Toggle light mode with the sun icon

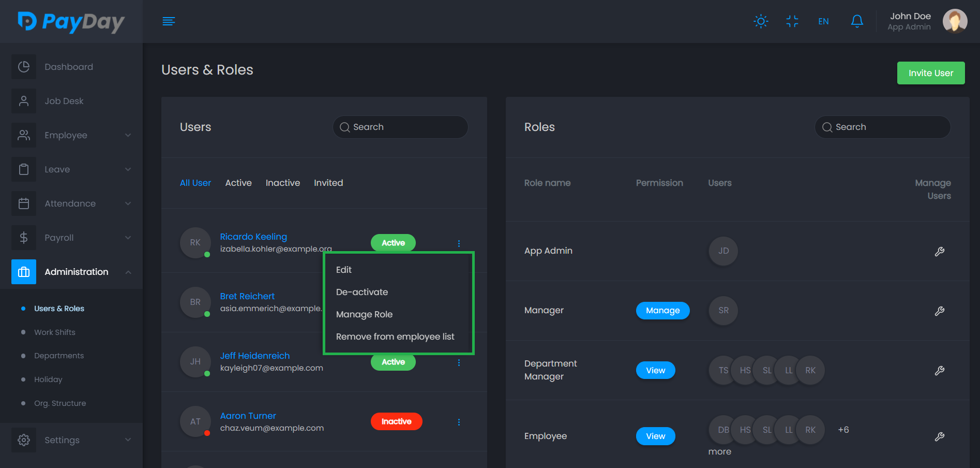click(761, 21)
